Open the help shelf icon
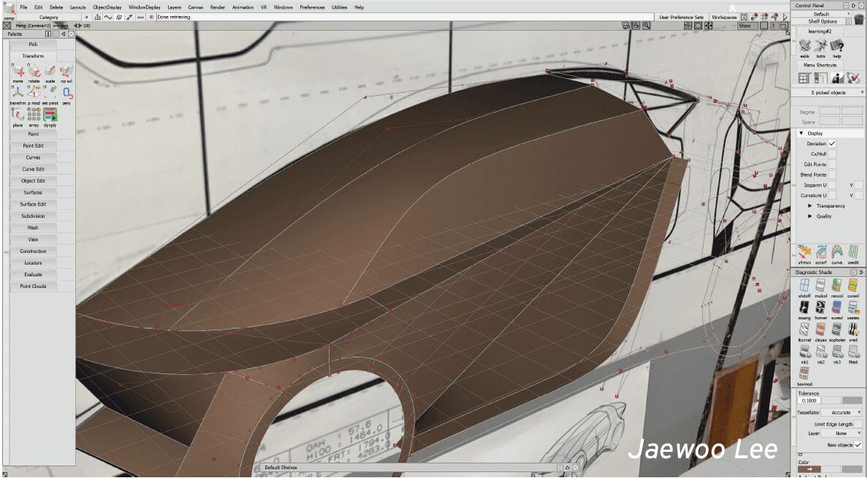This screenshot has height=478, width=868. coord(837,45)
